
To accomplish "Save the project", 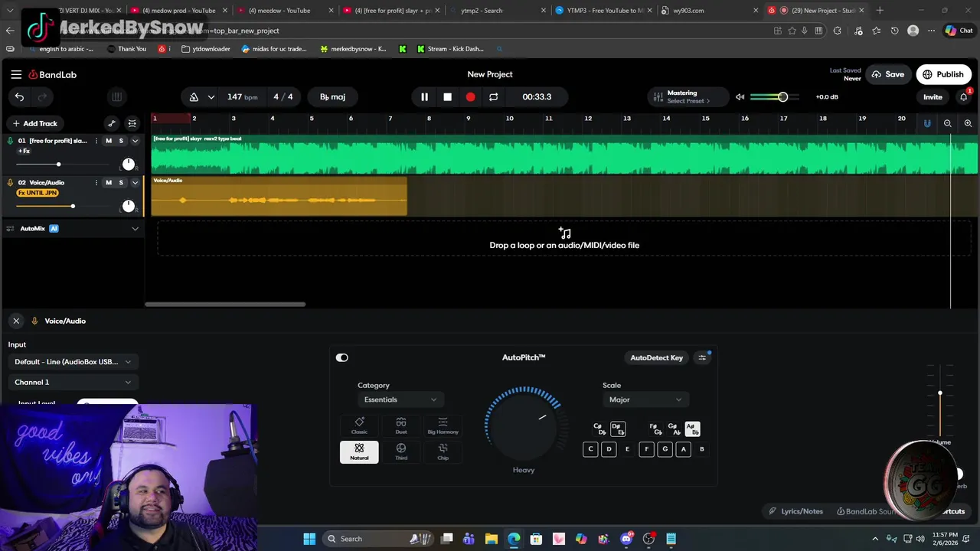I will coord(887,74).
